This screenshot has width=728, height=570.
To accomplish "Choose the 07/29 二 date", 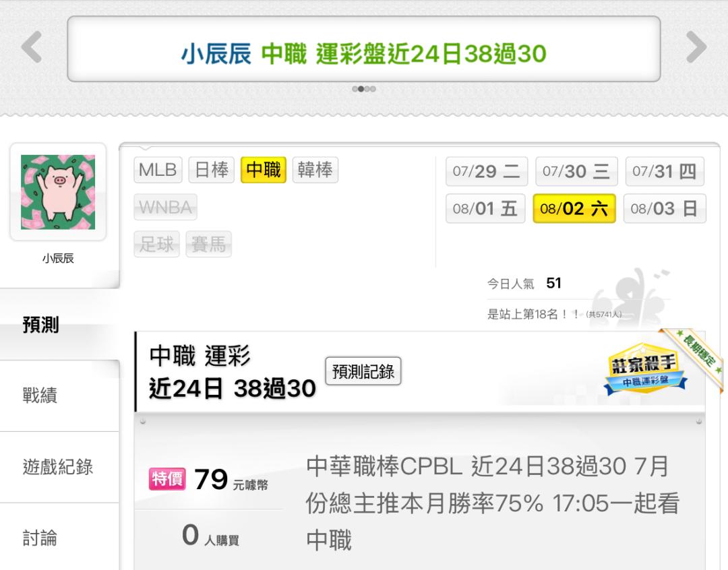I will (x=487, y=171).
